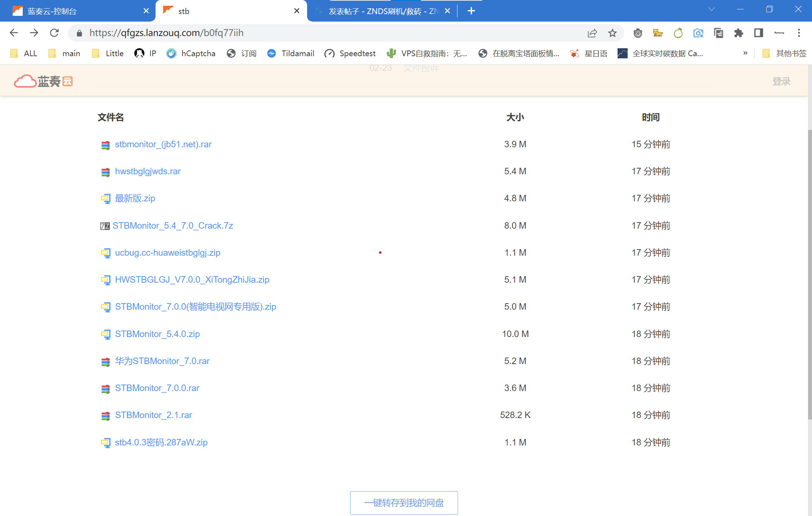This screenshot has width=812, height=516.
Task: Click the Lanzou cloud logo
Action: tap(43, 81)
